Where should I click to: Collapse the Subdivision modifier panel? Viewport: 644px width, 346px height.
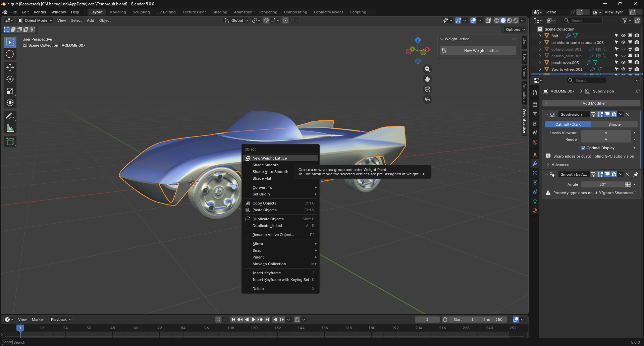[x=546, y=114]
